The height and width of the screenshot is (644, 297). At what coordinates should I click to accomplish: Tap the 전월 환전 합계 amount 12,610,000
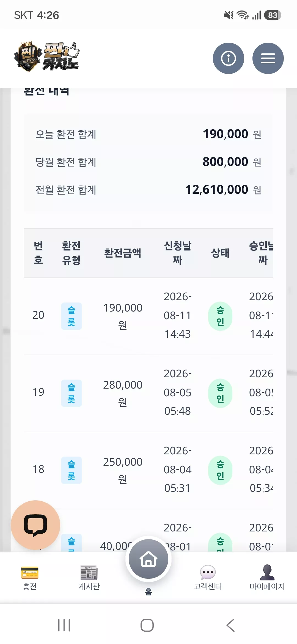coord(217,189)
